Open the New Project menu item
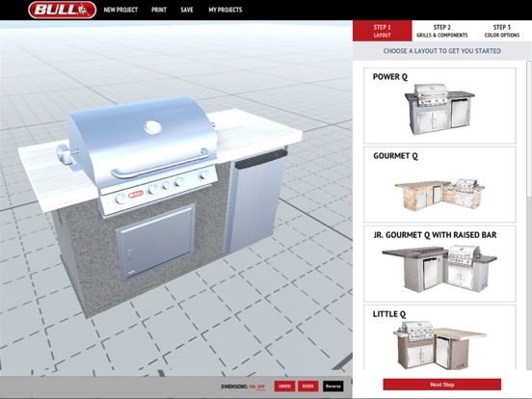This screenshot has width=532, height=399. [x=120, y=10]
